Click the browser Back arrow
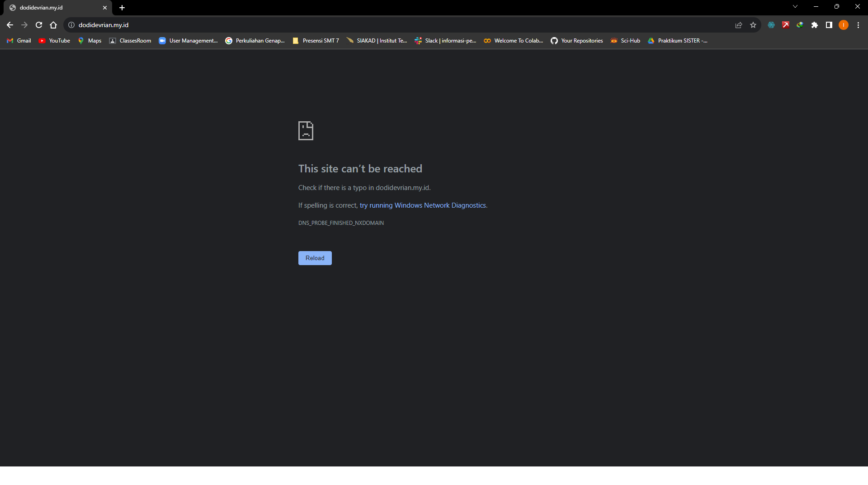The image size is (868, 485). pyautogui.click(x=10, y=25)
